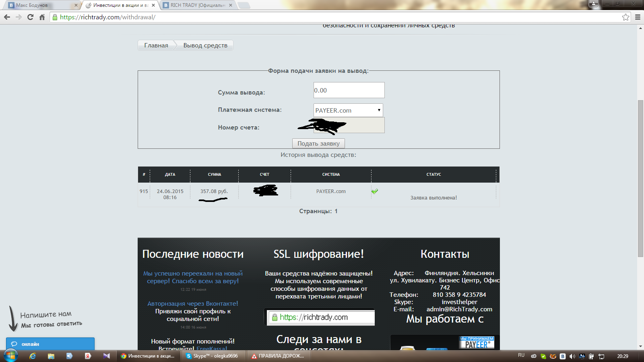
Task: Open a new browser tab
Action: click(244, 5)
